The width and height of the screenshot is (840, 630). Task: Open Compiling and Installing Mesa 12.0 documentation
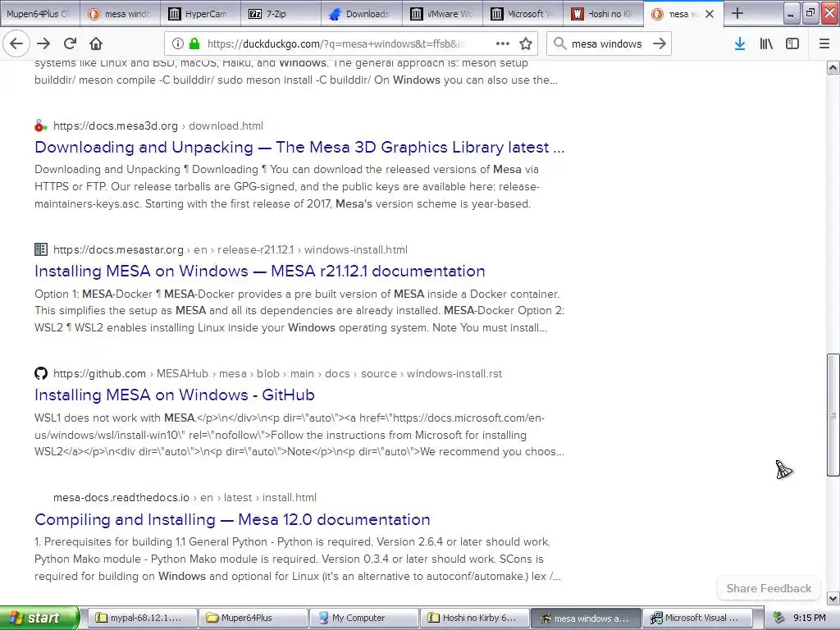[x=232, y=519]
